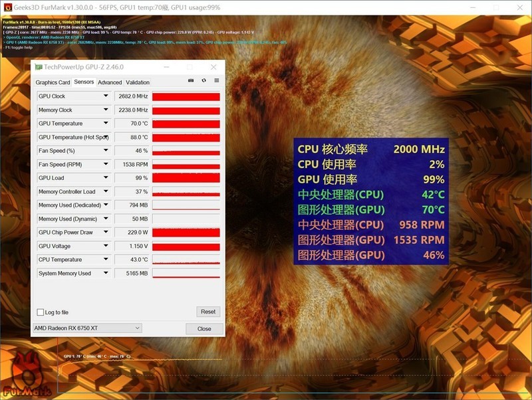Click the 5165 MB value field
Image resolution: width=532 pixels, height=400 pixels.
[x=132, y=273]
